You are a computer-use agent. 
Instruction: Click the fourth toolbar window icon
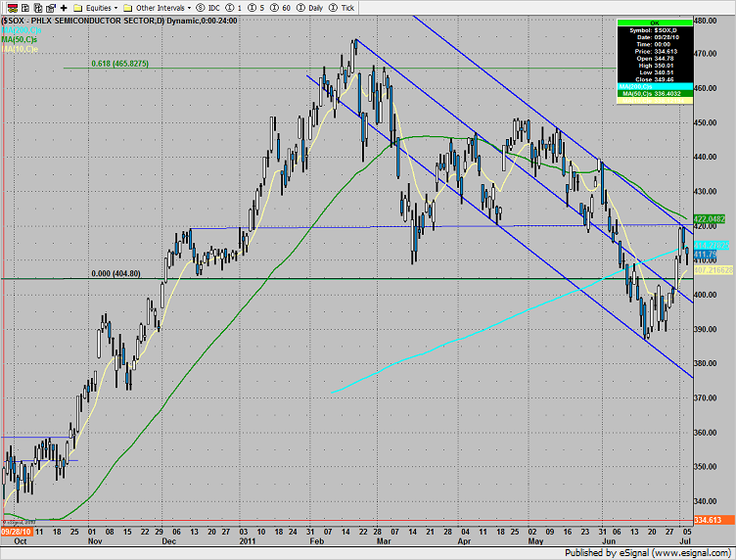(51, 8)
